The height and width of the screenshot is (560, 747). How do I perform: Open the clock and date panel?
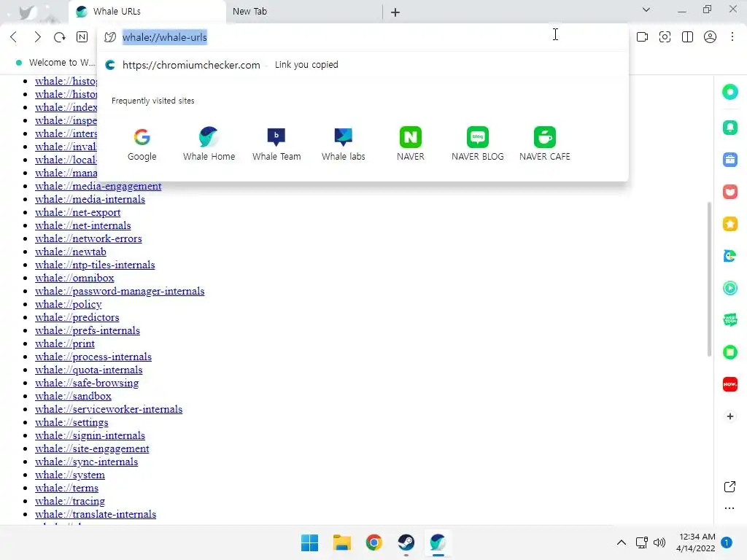695,542
